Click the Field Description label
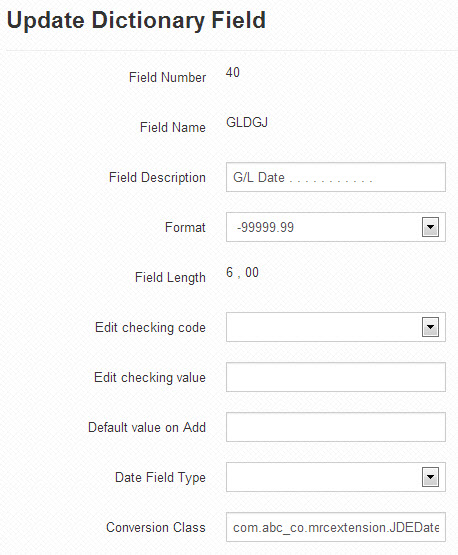 pos(157,178)
